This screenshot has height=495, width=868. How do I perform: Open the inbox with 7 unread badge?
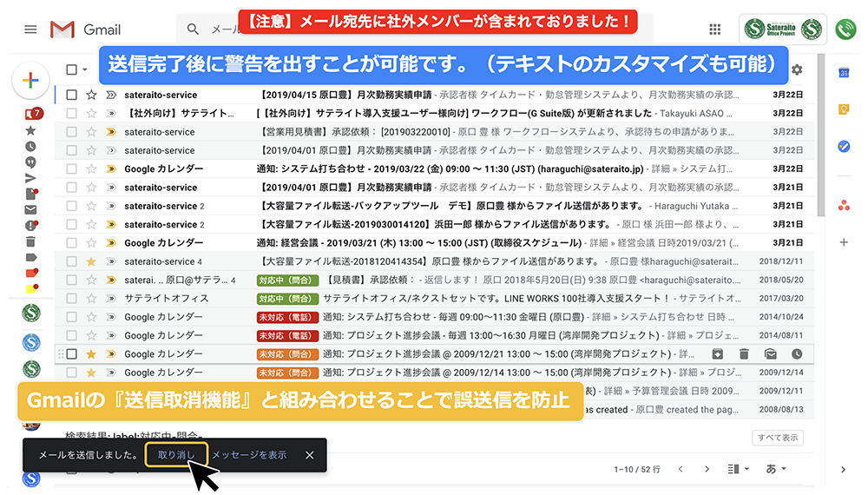click(33, 114)
